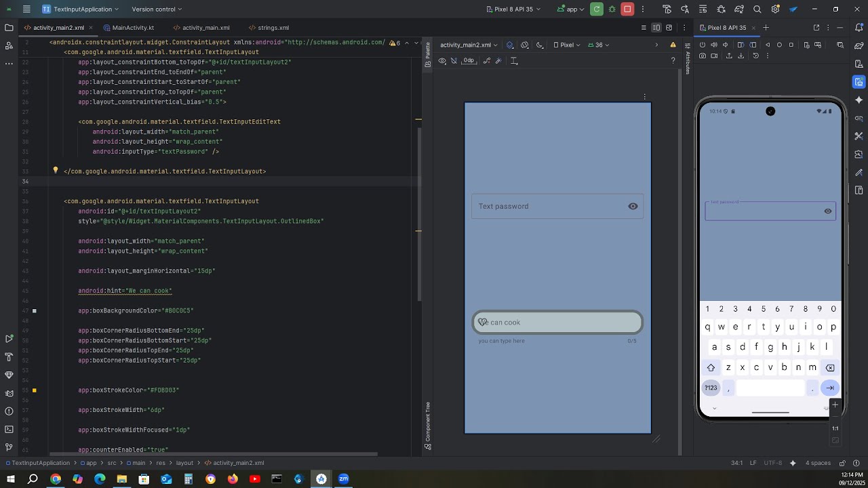Click the #FDBD03 color swatch in the gutter
This screenshot has width=868, height=488.
click(35, 390)
